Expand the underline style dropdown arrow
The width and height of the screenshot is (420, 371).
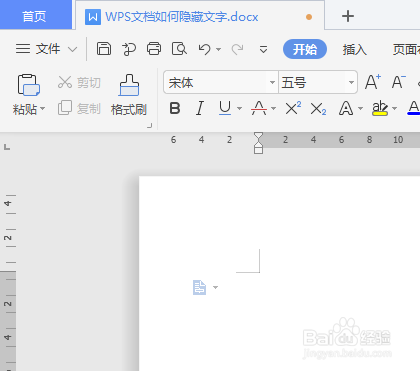pyautogui.click(x=239, y=108)
